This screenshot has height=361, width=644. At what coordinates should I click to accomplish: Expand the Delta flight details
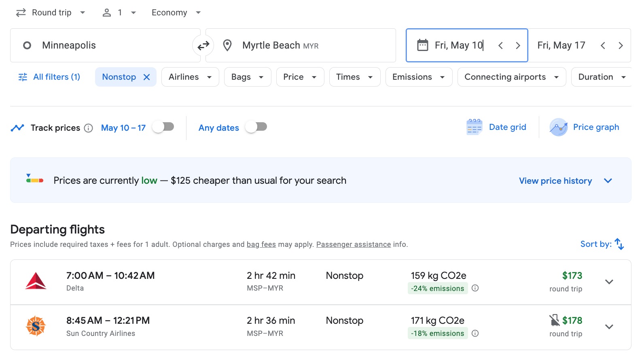[609, 282]
